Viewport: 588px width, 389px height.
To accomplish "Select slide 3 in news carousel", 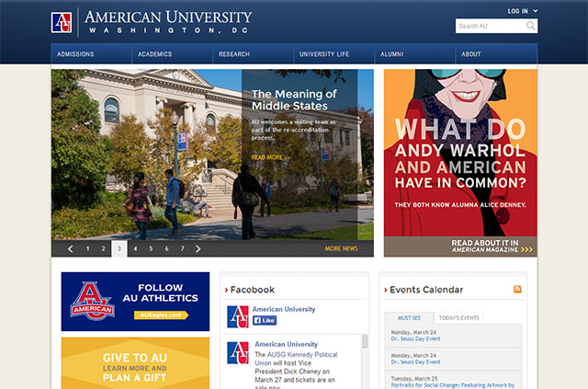I will click(x=119, y=248).
